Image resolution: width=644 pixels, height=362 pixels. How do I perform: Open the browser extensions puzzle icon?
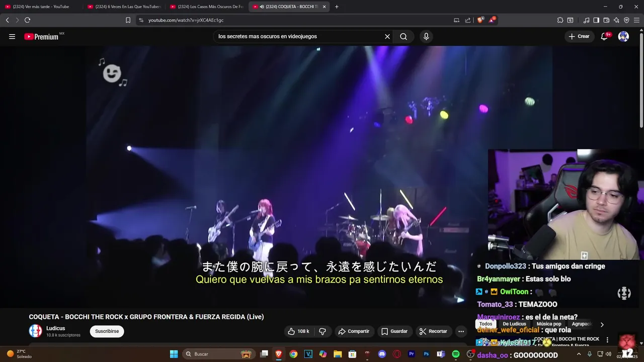[x=560, y=20]
